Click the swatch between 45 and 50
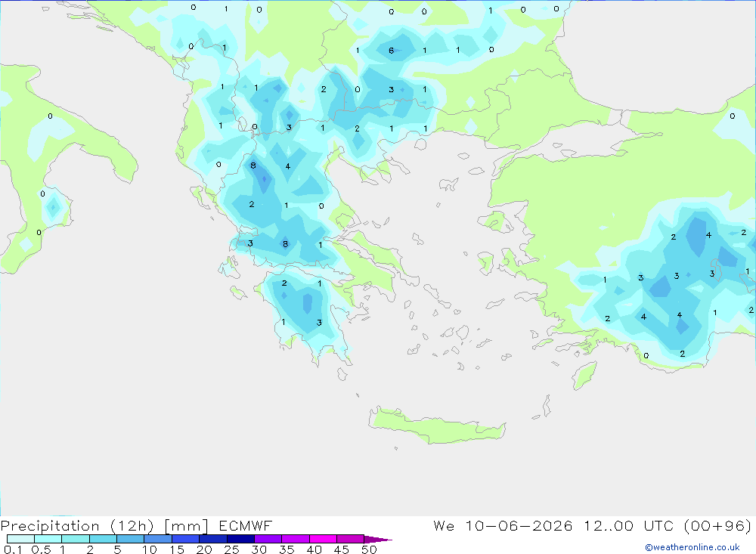This screenshot has height=554, width=756. [350, 539]
